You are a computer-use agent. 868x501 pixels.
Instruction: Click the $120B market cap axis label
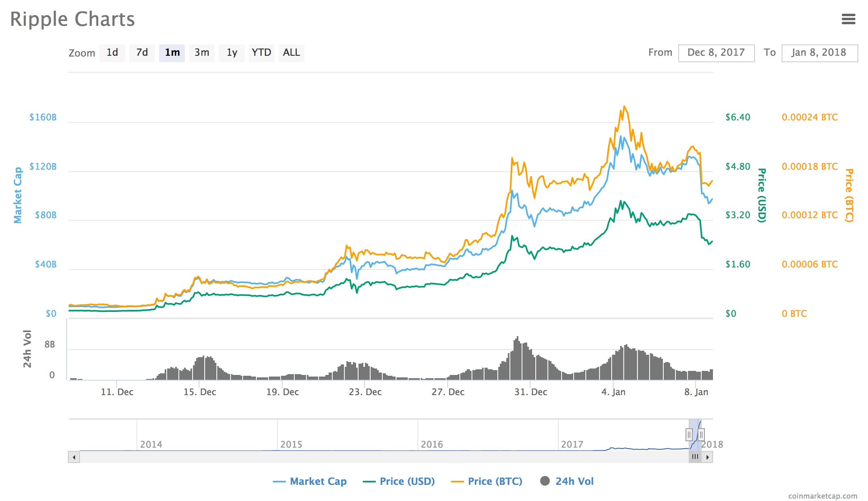click(43, 166)
